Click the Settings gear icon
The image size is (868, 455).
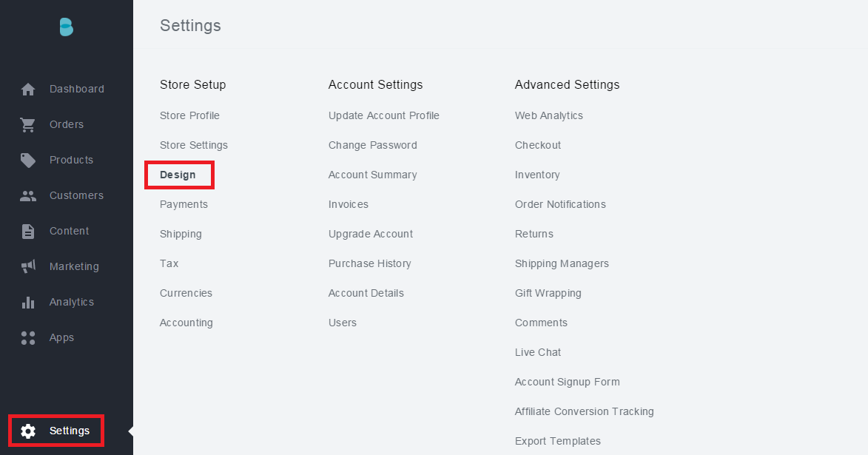click(x=28, y=431)
